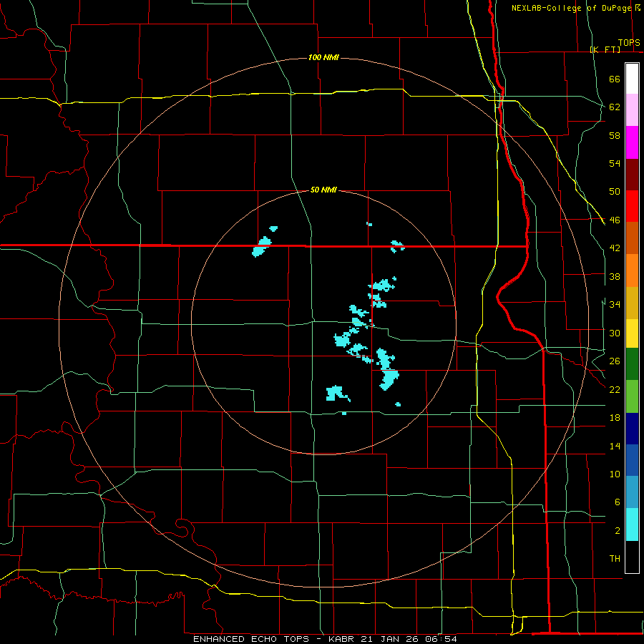Click the 26 value on the legend scale
644x644 pixels.
click(x=615, y=361)
